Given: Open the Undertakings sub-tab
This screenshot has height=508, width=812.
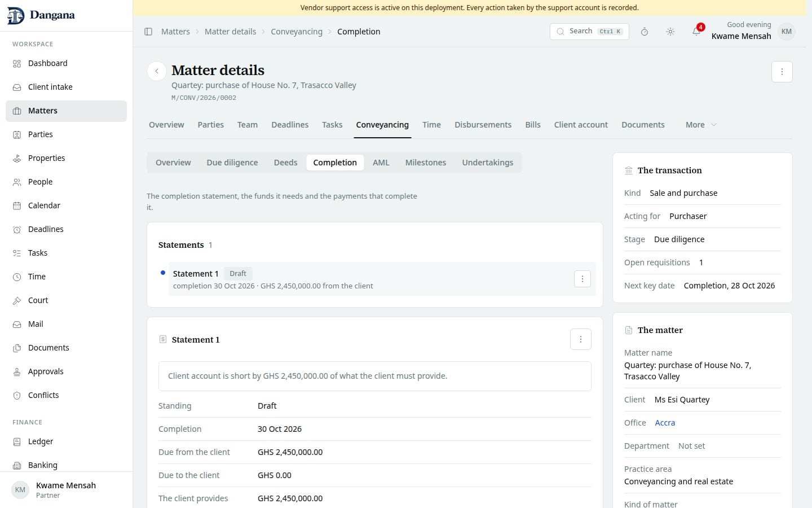Looking at the screenshot, I should pyautogui.click(x=488, y=163).
